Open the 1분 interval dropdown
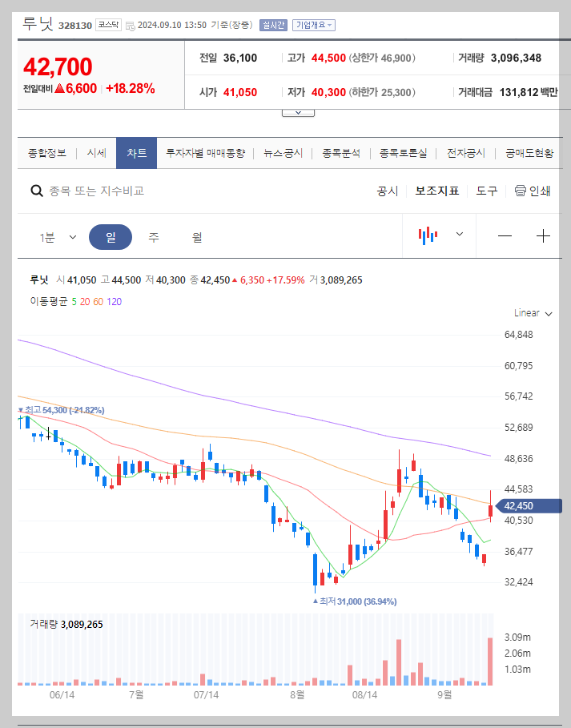The width and height of the screenshot is (571, 728). pos(56,235)
